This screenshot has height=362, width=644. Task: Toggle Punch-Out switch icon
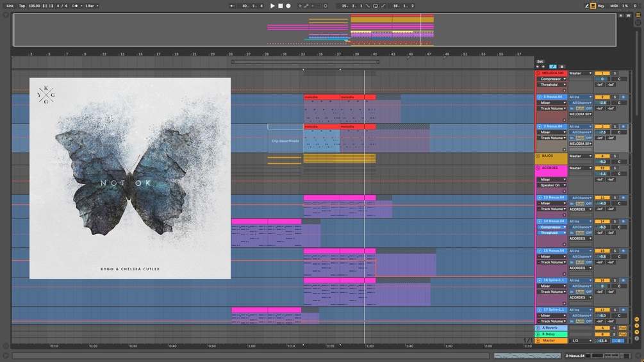tap(383, 6)
